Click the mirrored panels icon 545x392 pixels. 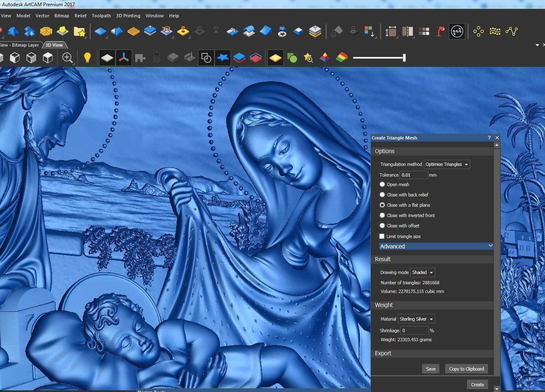407,31
